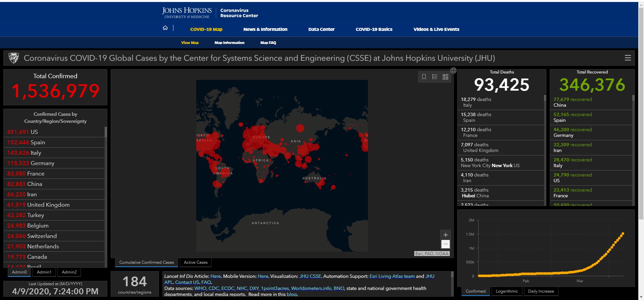This screenshot has height=300, width=644.
Task: Open News & Information menu
Action: coord(265,29)
